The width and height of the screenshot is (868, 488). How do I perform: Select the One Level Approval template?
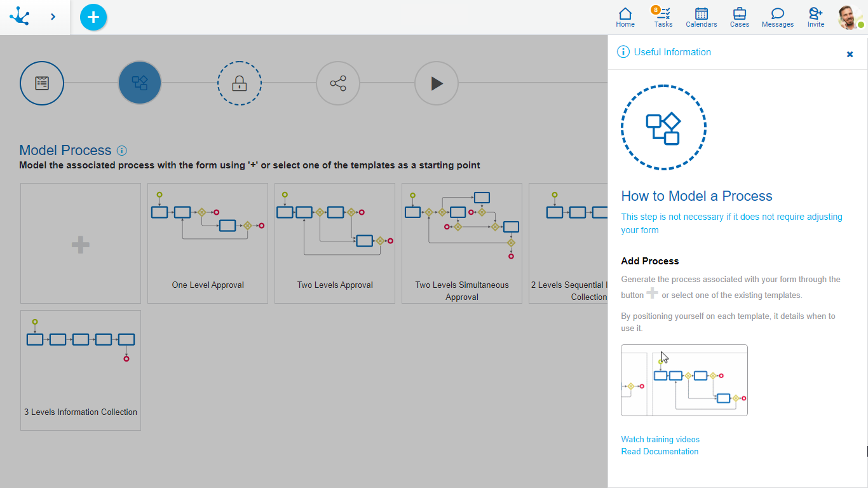pyautogui.click(x=208, y=244)
